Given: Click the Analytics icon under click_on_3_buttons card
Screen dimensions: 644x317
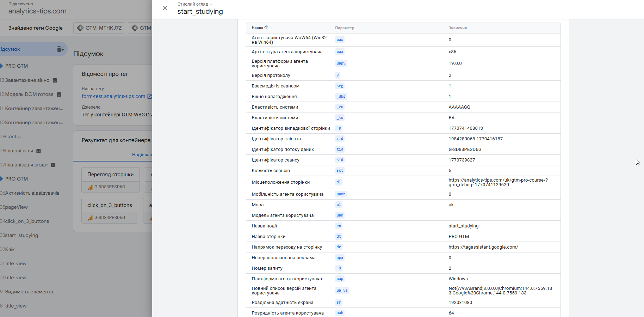Looking at the screenshot, I should click(90, 218).
